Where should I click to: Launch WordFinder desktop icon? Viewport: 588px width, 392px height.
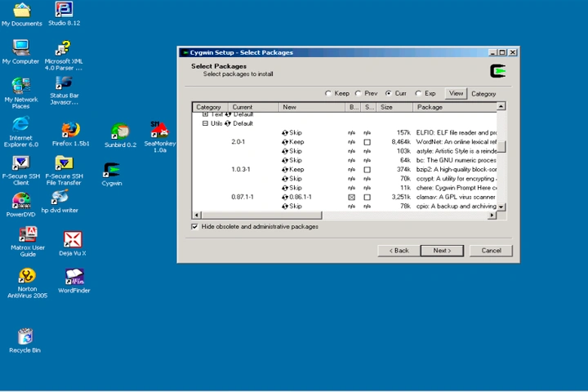(x=74, y=281)
